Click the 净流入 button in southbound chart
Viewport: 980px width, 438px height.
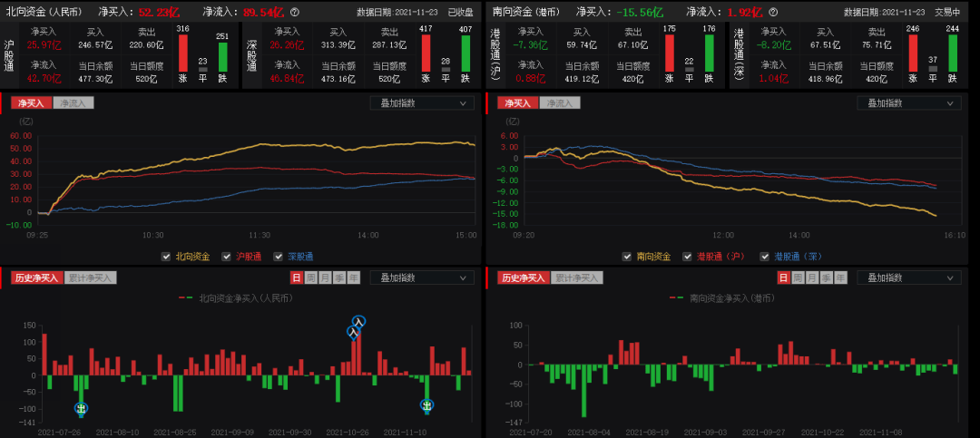pos(560,103)
